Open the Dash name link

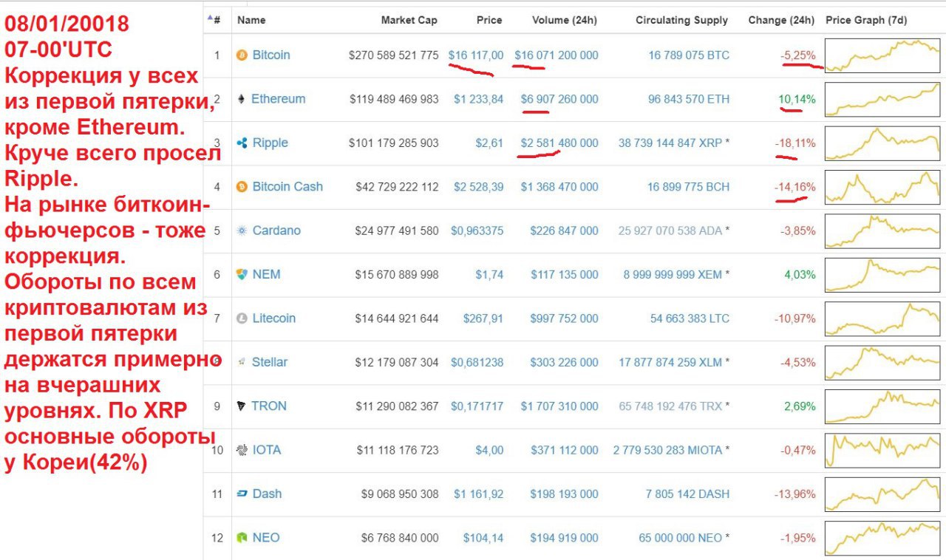point(267,494)
